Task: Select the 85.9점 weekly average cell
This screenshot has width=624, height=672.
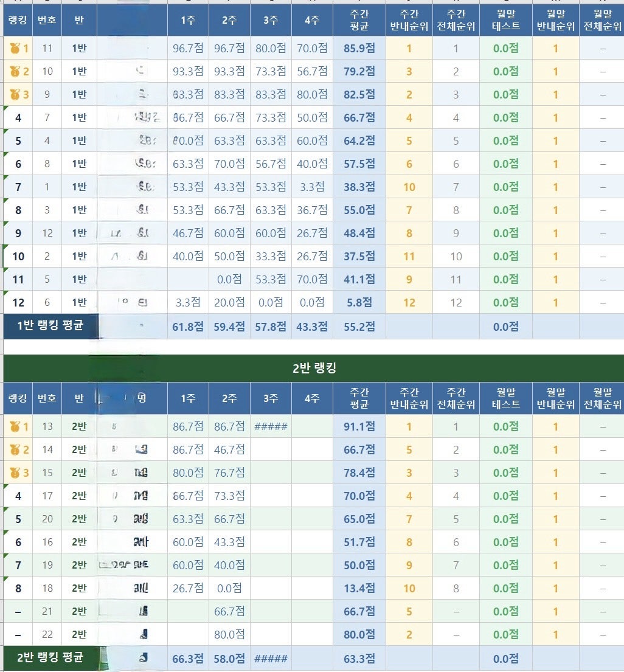Action: click(359, 48)
